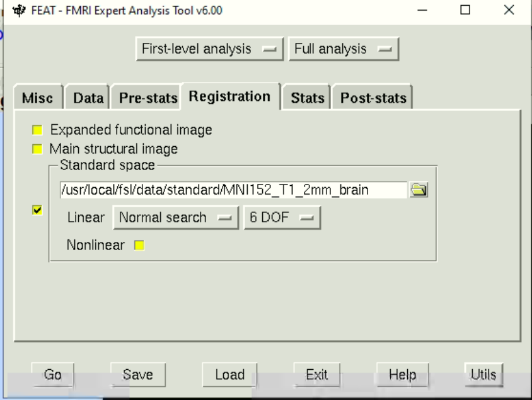The image size is (532, 400).
Task: Click the Go button
Action: (x=52, y=375)
